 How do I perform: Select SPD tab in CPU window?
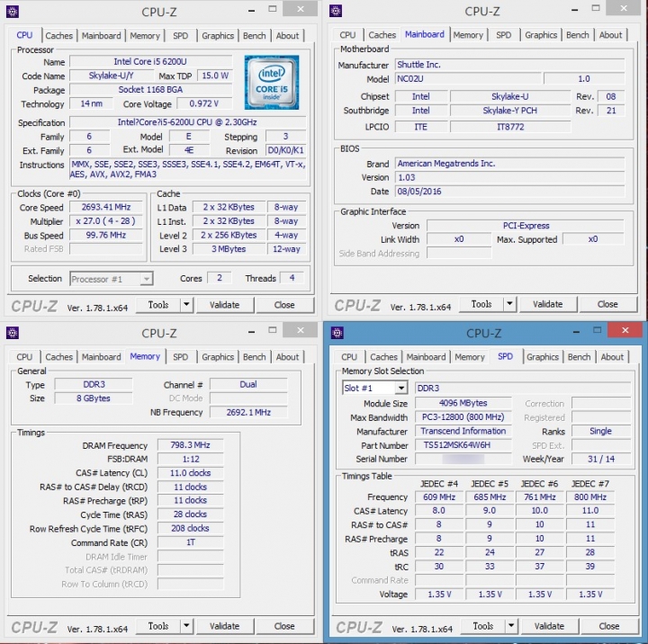[181, 36]
